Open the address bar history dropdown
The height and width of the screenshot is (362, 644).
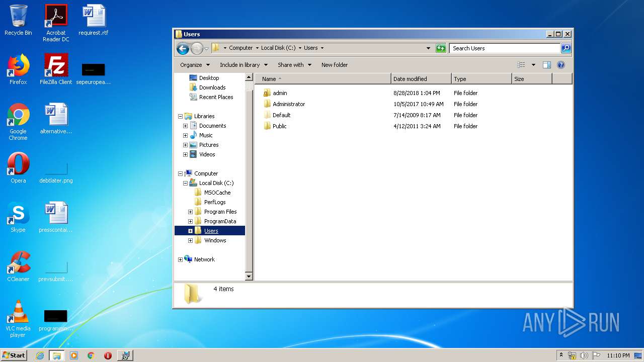point(428,48)
